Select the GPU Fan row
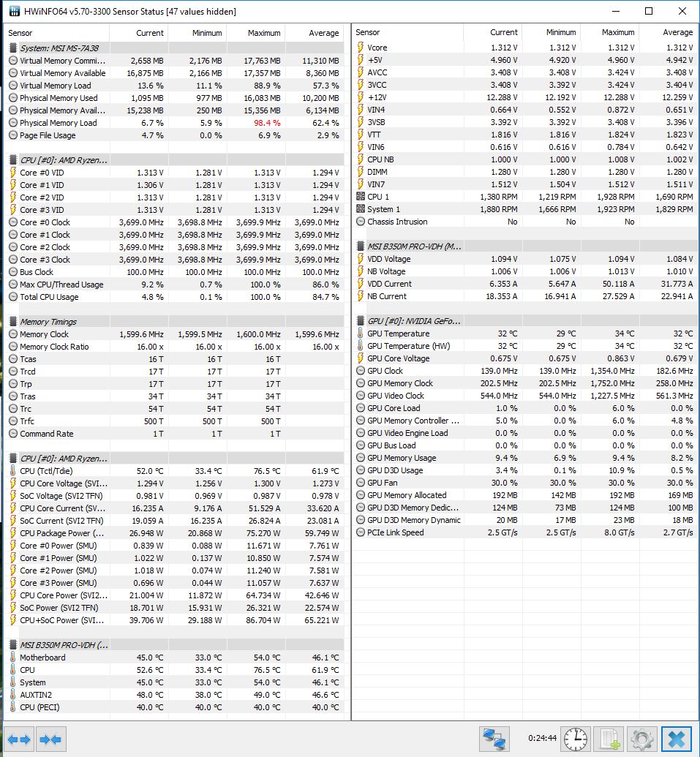This screenshot has height=757, width=700. click(525, 482)
